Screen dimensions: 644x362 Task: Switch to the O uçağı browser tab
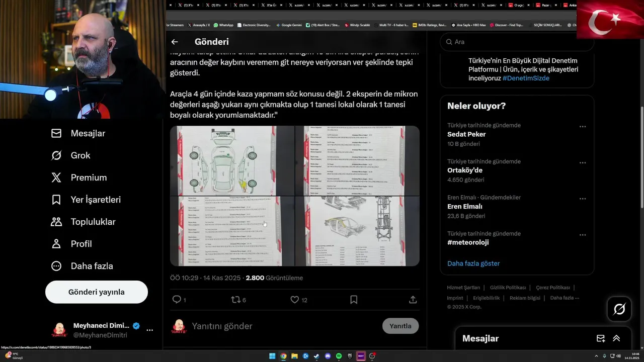click(518, 5)
